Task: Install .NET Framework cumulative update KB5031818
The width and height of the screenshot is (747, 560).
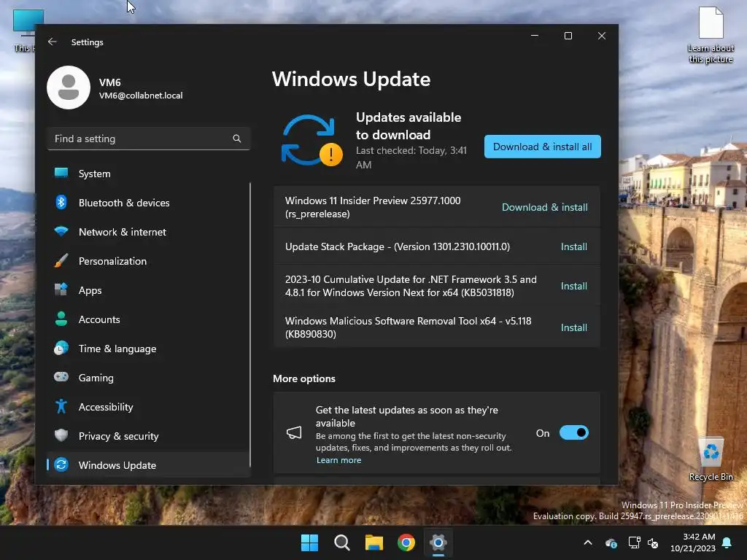Action: (x=573, y=286)
